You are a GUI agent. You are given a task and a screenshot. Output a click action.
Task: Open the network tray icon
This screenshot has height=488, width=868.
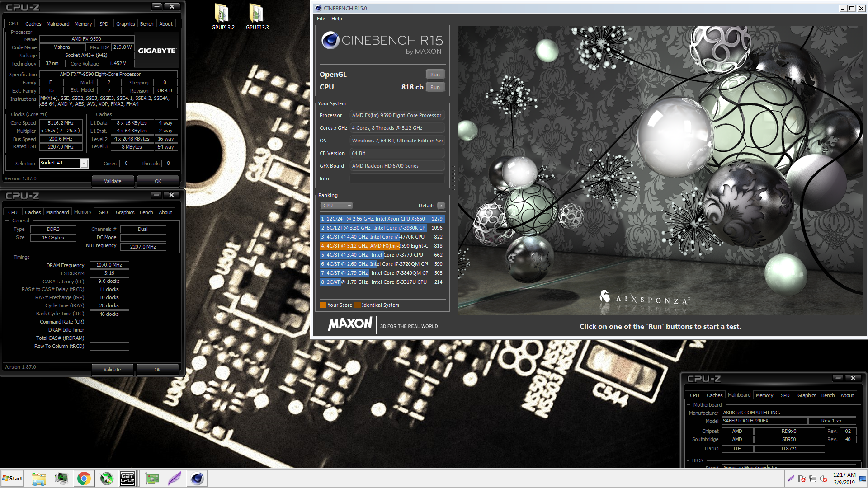(813, 479)
